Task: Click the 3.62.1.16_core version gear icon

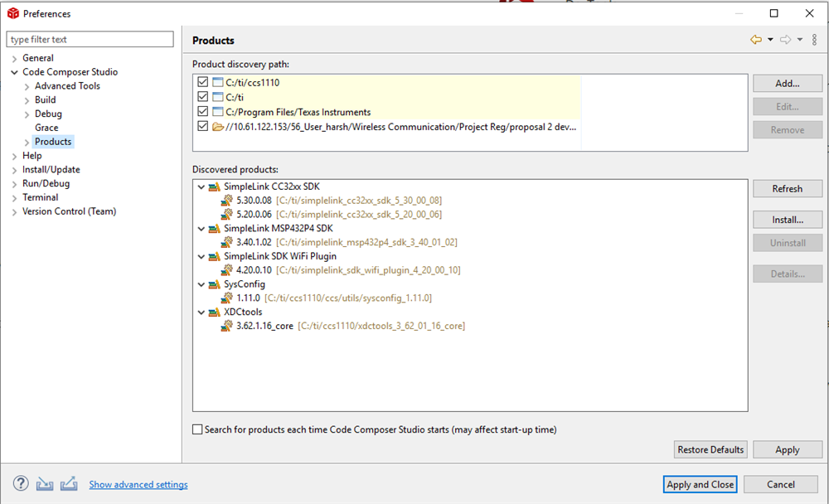Action: click(x=227, y=327)
